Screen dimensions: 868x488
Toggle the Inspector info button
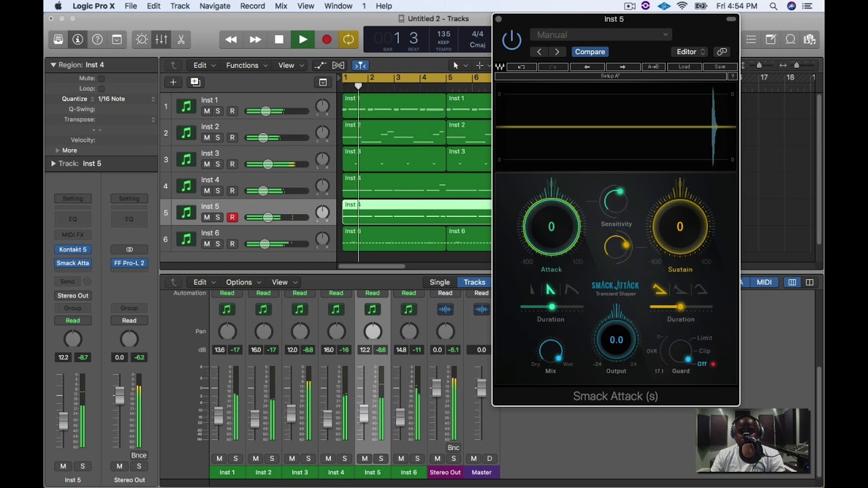click(x=78, y=40)
